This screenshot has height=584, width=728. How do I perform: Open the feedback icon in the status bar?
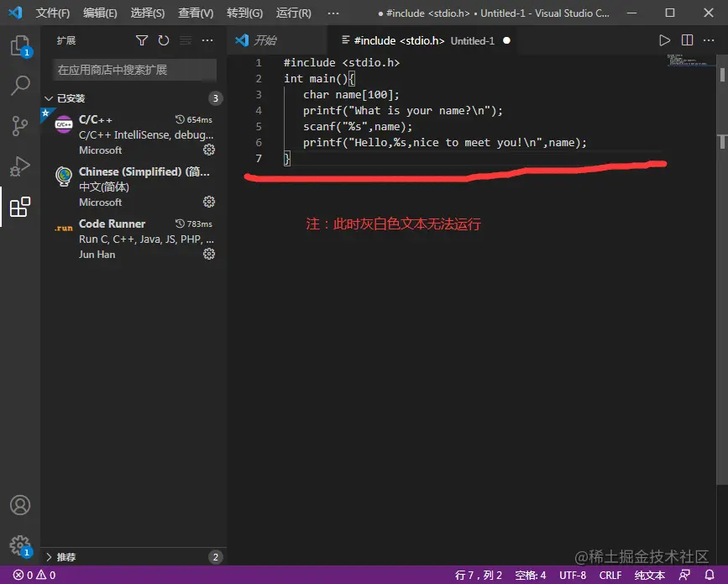[x=684, y=575]
